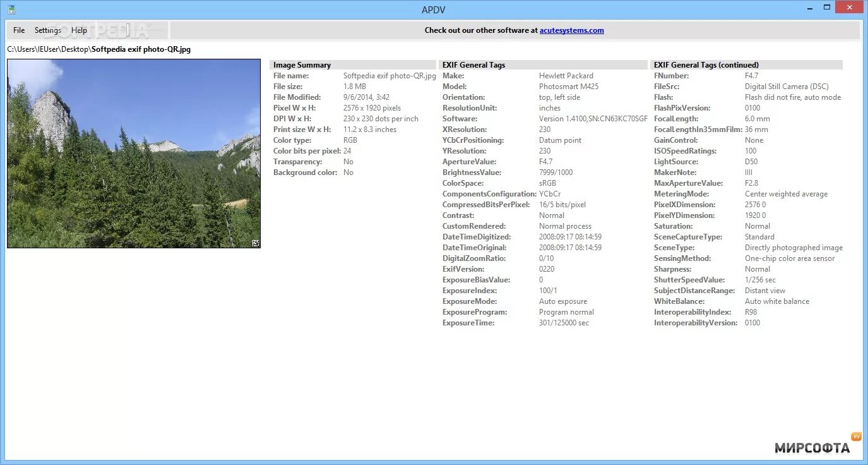This screenshot has height=465, width=868.
Task: Open the Help menu
Action: pyautogui.click(x=79, y=30)
